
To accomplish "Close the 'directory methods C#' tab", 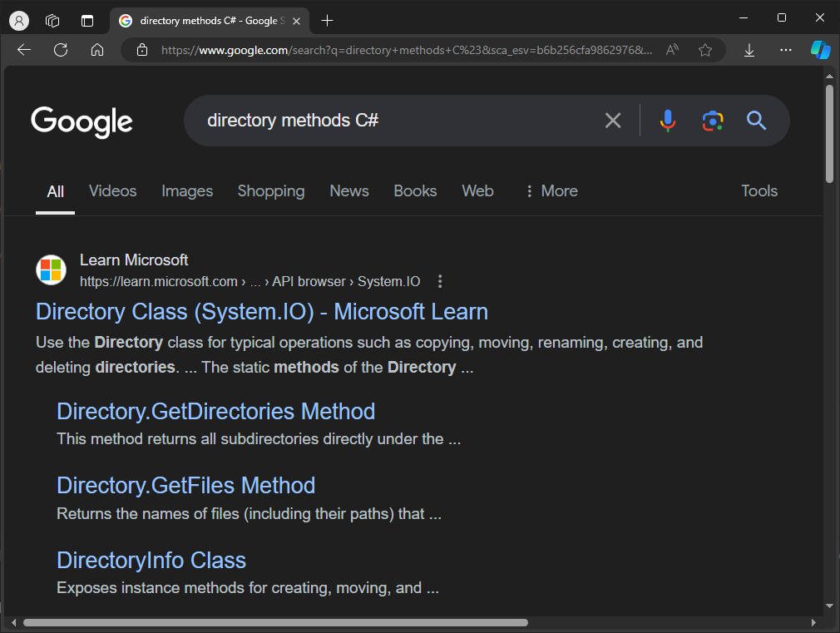I will [296, 21].
